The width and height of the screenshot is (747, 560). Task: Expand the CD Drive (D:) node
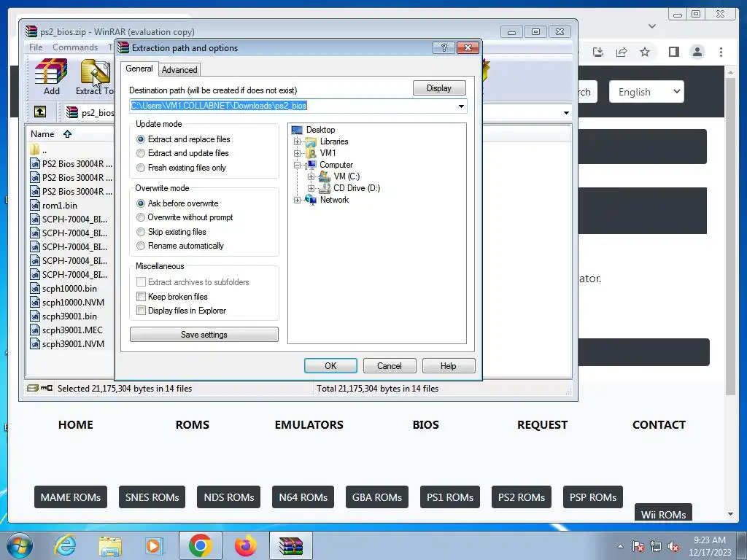tap(311, 188)
